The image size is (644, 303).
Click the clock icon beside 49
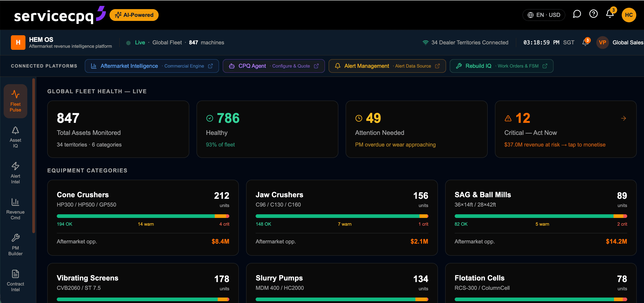tap(359, 118)
